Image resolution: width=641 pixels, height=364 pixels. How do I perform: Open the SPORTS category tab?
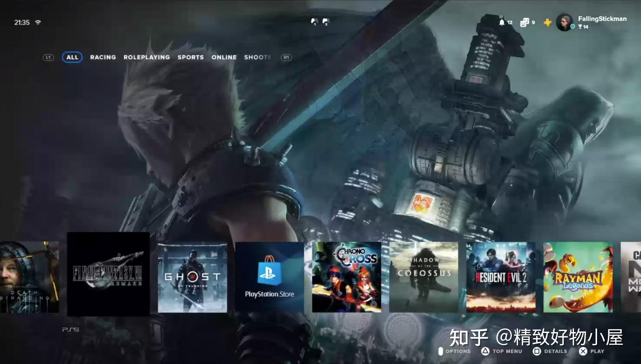(191, 57)
